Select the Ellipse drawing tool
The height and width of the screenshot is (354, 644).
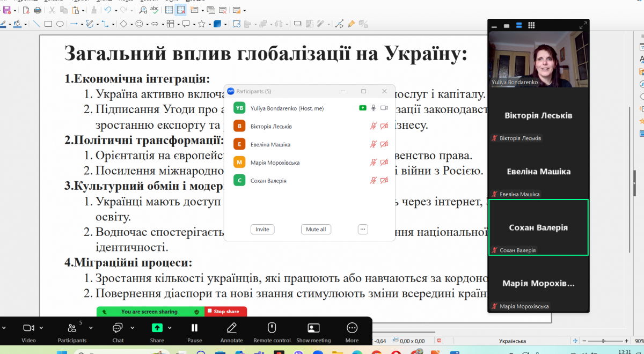pyautogui.click(x=60, y=24)
